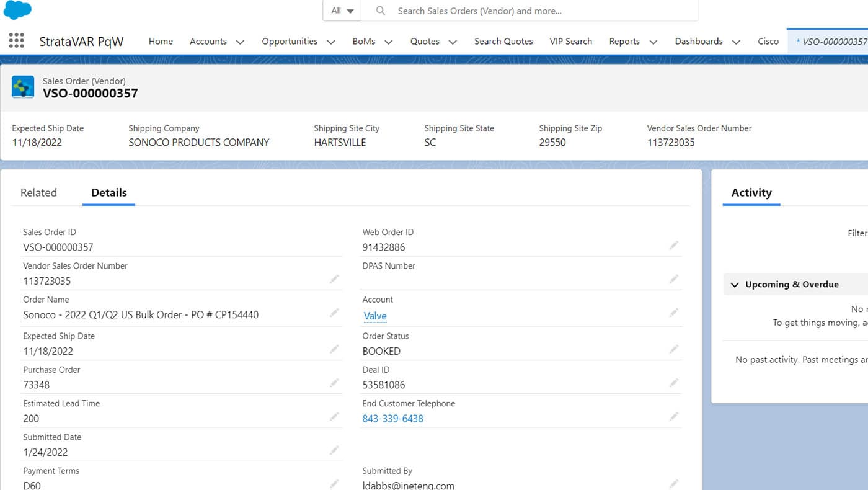Image resolution: width=868 pixels, height=490 pixels.
Task: Collapse the Upcoming & Overdue section
Action: [x=735, y=285]
